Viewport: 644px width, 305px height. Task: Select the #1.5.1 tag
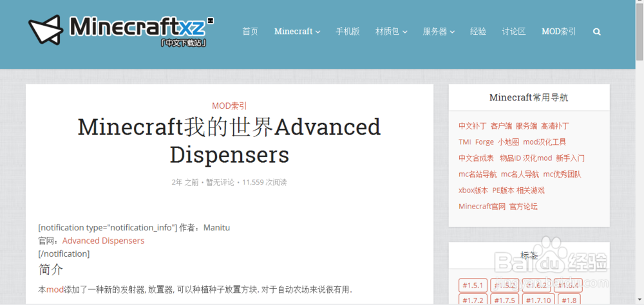tap(473, 285)
